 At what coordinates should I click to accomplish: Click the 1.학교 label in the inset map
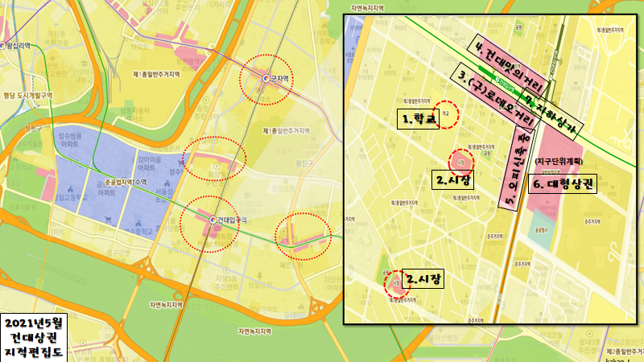[418, 119]
